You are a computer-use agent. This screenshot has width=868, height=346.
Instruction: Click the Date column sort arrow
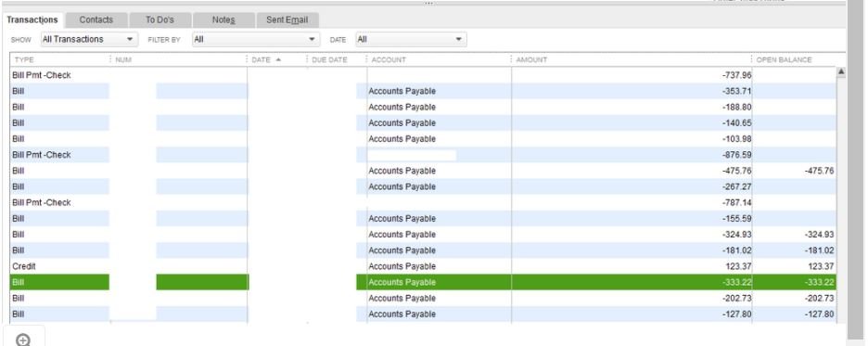coord(278,59)
